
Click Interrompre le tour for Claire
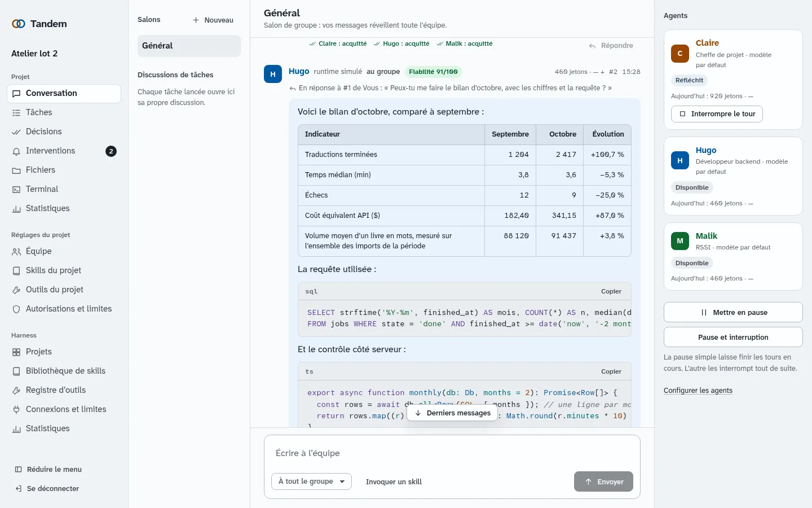point(717,114)
